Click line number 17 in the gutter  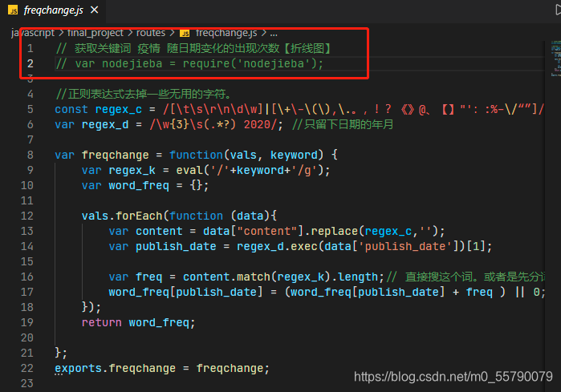tap(26, 292)
